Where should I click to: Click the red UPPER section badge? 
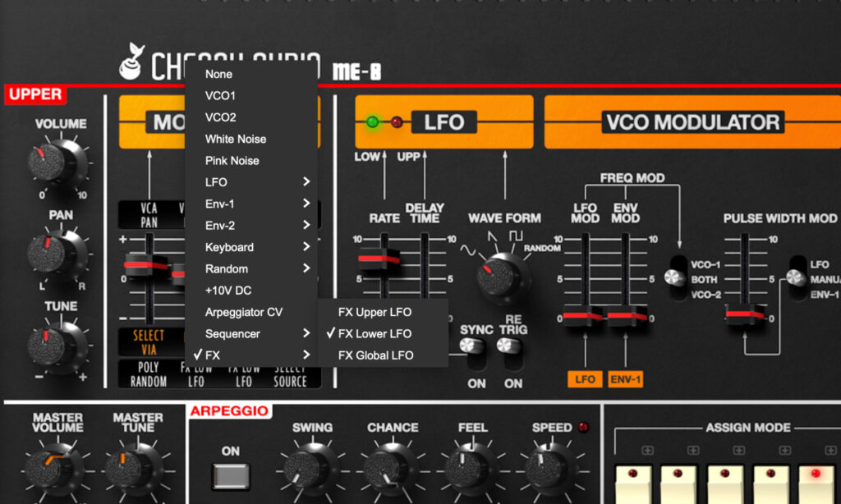34,94
